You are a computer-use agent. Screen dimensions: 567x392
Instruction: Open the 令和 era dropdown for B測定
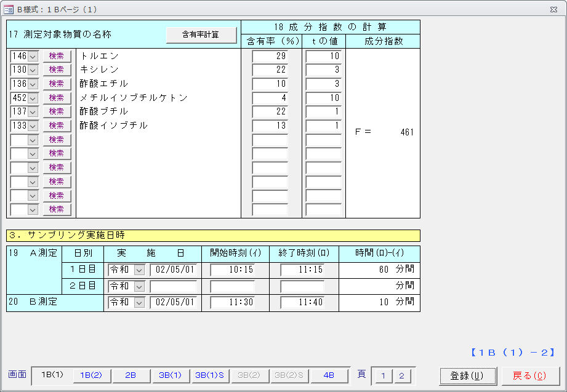tap(139, 302)
